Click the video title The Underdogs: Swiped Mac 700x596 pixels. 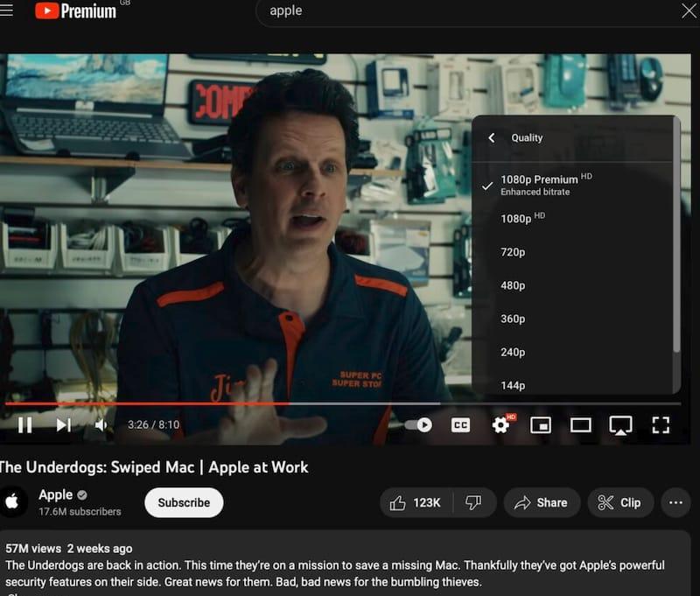pos(154,467)
